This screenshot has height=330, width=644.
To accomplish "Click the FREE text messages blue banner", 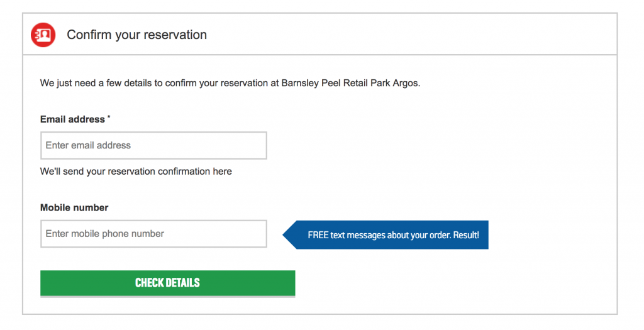I will (x=386, y=235).
